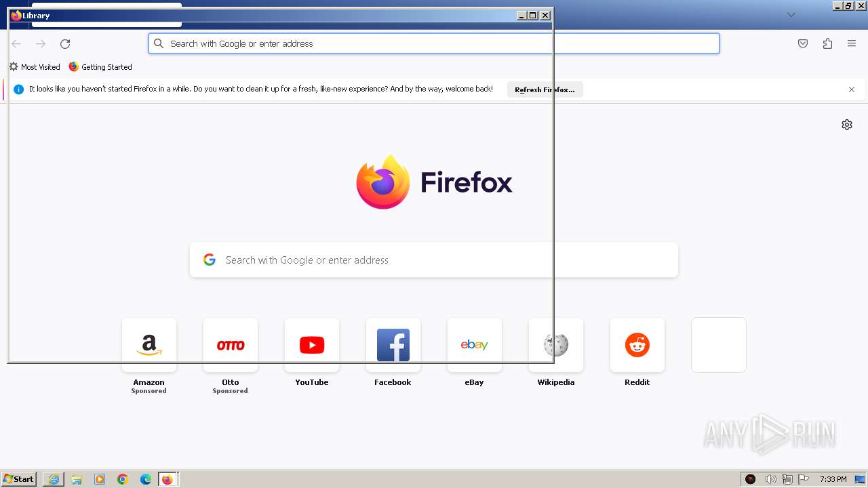Reload the page with the refresh icon
868x488 pixels.
coord(65,43)
